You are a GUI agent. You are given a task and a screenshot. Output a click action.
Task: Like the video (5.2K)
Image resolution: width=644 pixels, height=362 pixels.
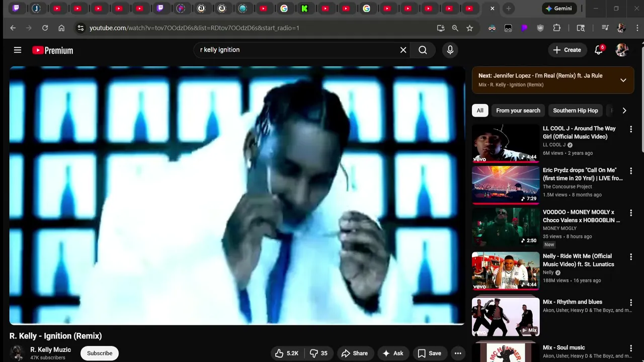(x=286, y=353)
